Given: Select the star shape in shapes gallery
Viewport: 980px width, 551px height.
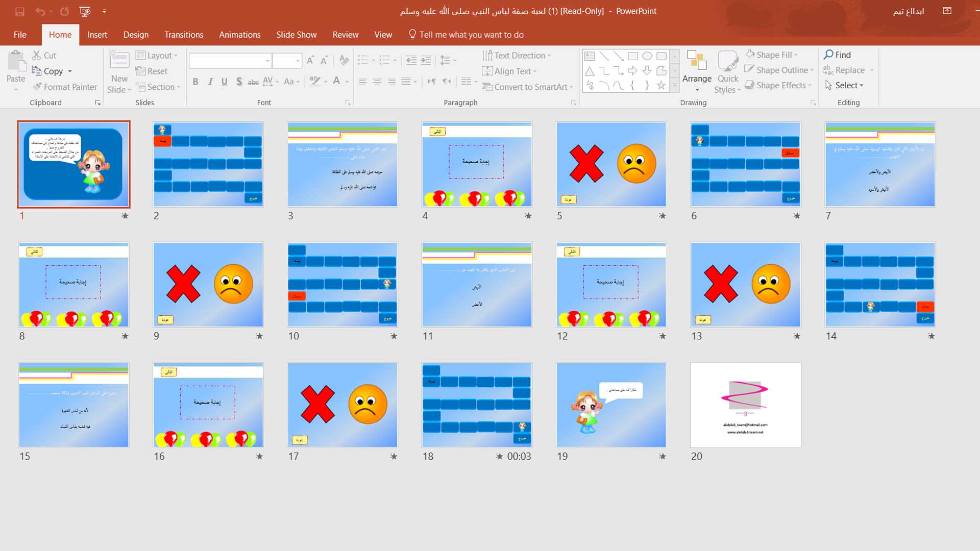Looking at the screenshot, I should tap(661, 85).
